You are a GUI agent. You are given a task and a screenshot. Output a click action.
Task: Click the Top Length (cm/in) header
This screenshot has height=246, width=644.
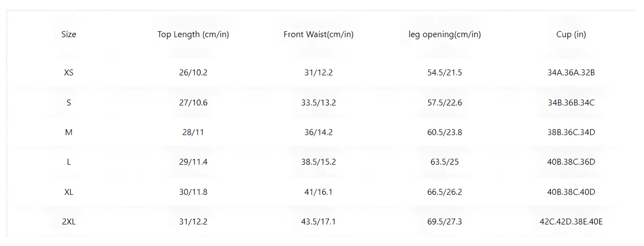[x=193, y=34]
